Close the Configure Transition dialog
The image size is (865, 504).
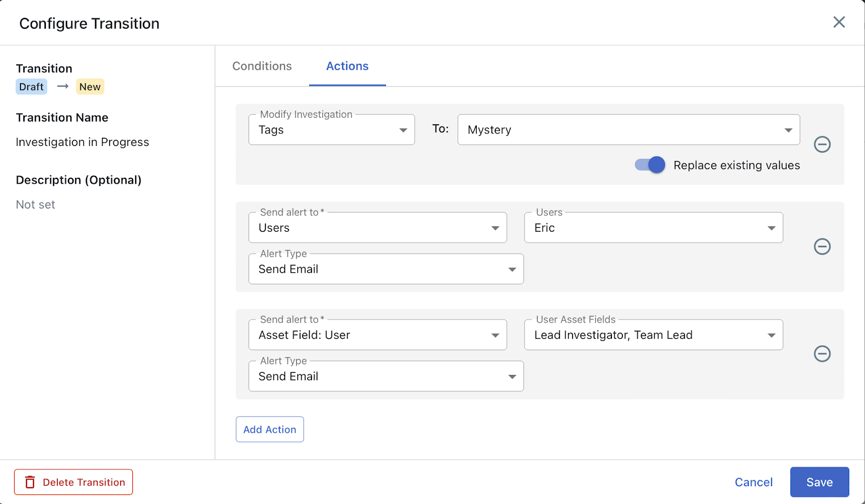[x=839, y=22]
